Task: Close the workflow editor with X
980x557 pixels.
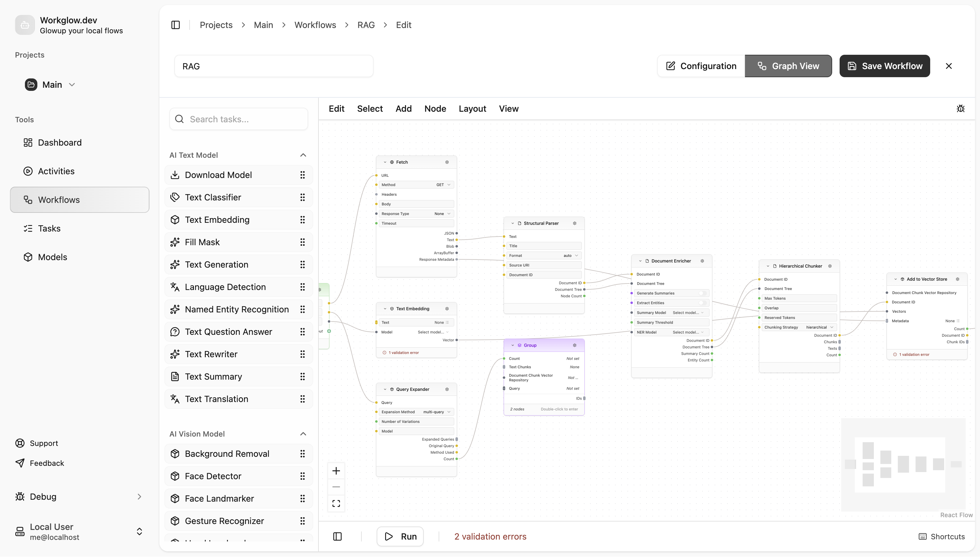Action: pyautogui.click(x=949, y=66)
